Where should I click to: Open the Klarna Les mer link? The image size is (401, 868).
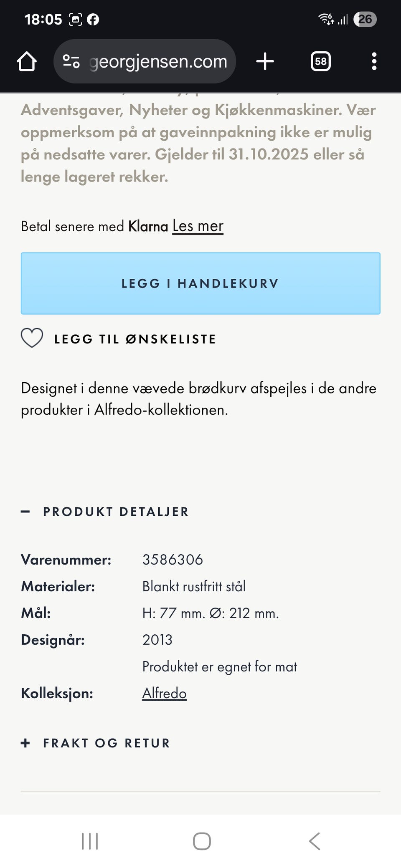(x=198, y=226)
